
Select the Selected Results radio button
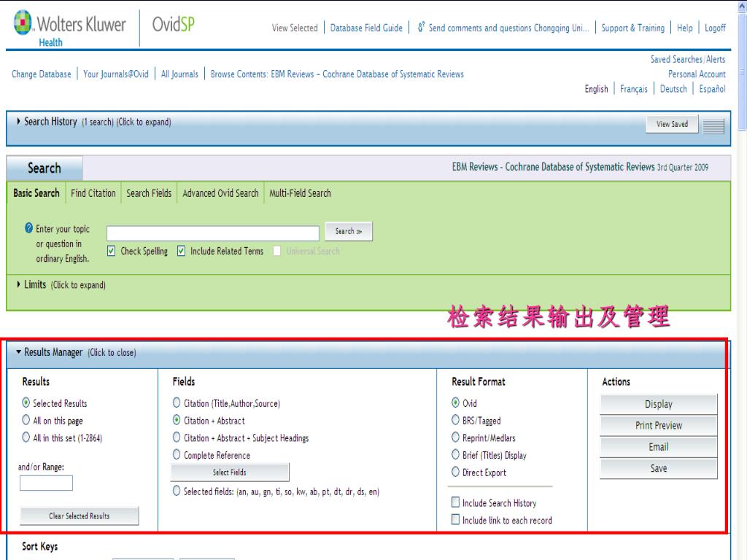[26, 402]
